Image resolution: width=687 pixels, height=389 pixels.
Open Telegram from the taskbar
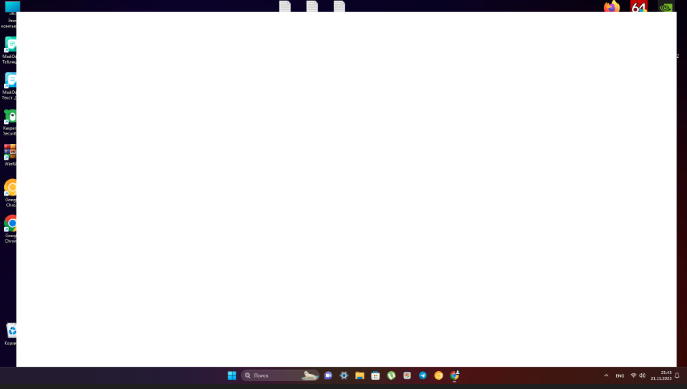pyautogui.click(x=423, y=375)
